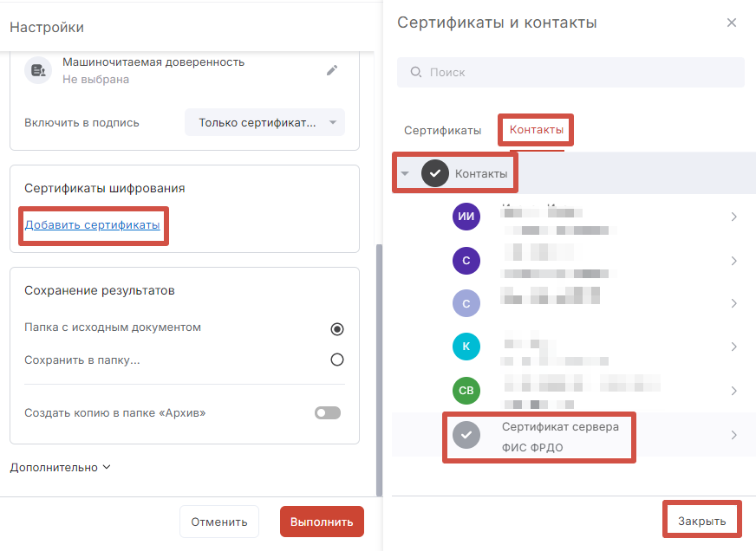Expand the Дополнительно section
The height and width of the screenshot is (551, 756).
tap(61, 467)
